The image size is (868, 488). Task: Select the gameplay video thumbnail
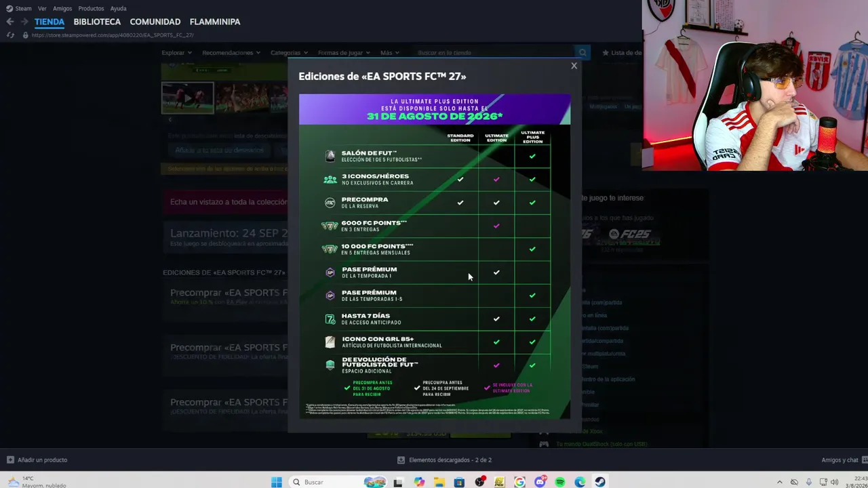point(188,98)
